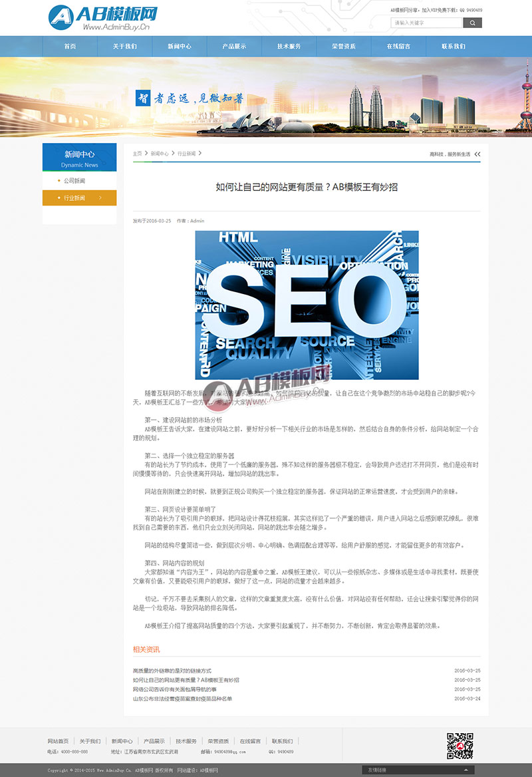Click footer link 技术服务
532x777 pixels.
(x=186, y=741)
